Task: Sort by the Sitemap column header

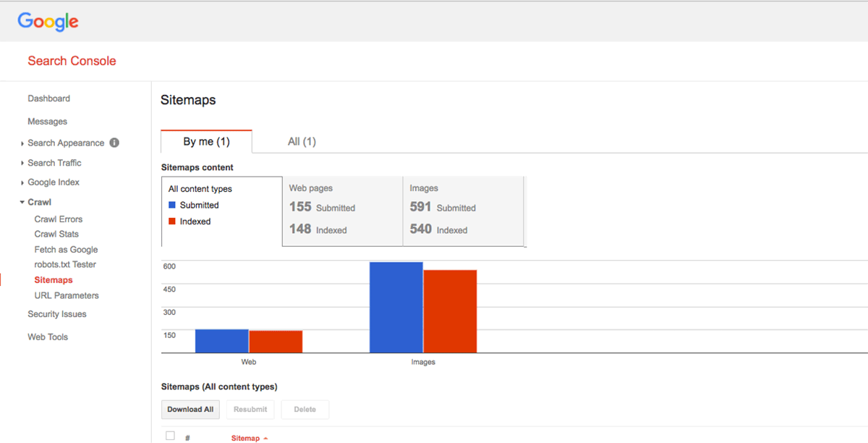Action: [245, 438]
